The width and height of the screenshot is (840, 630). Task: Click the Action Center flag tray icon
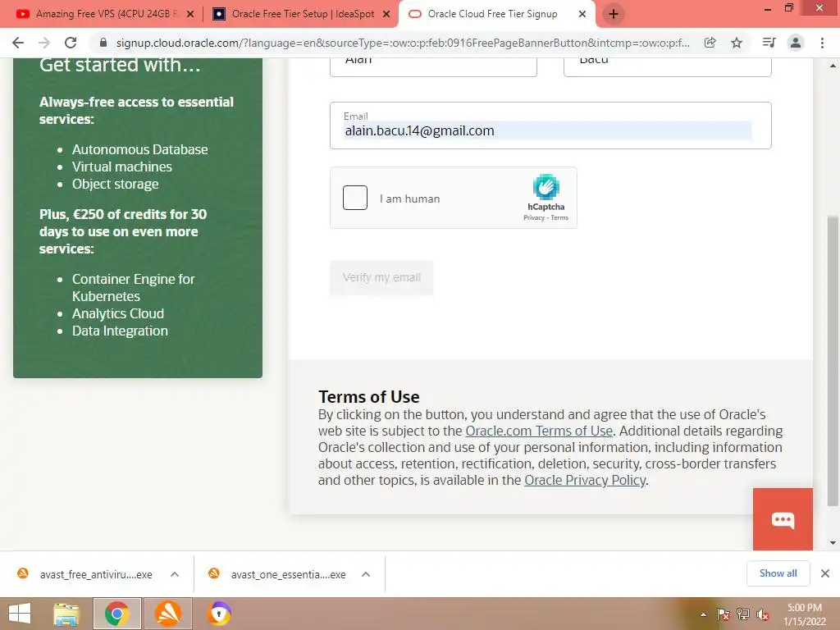click(x=723, y=614)
